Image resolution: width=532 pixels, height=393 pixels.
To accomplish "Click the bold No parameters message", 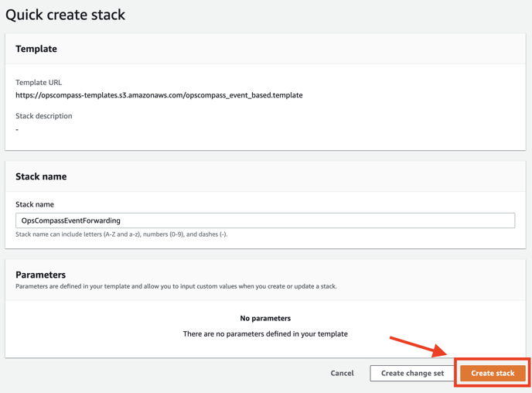I will 265,318.
